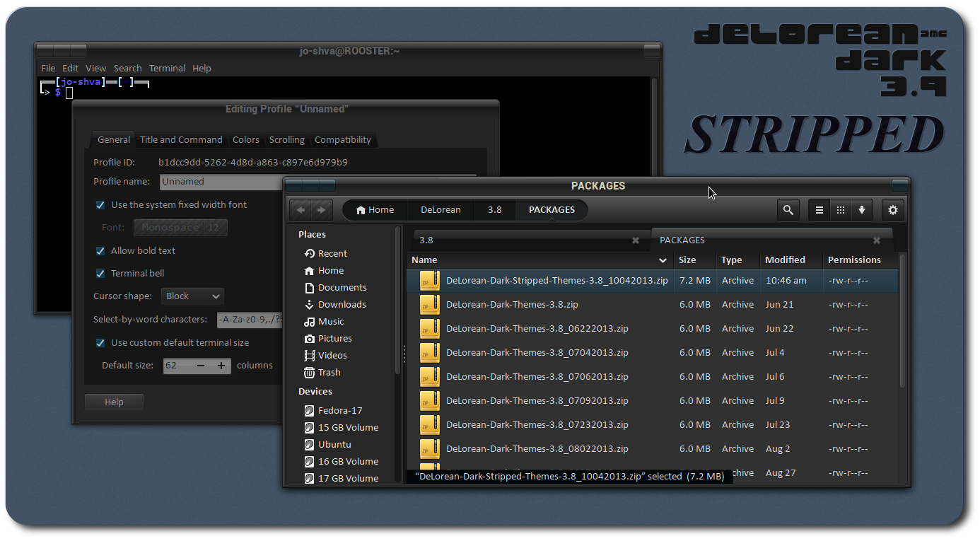Click the Fedora-17 drive icon under Devices
Screen dimensions: 980x541
coord(310,411)
